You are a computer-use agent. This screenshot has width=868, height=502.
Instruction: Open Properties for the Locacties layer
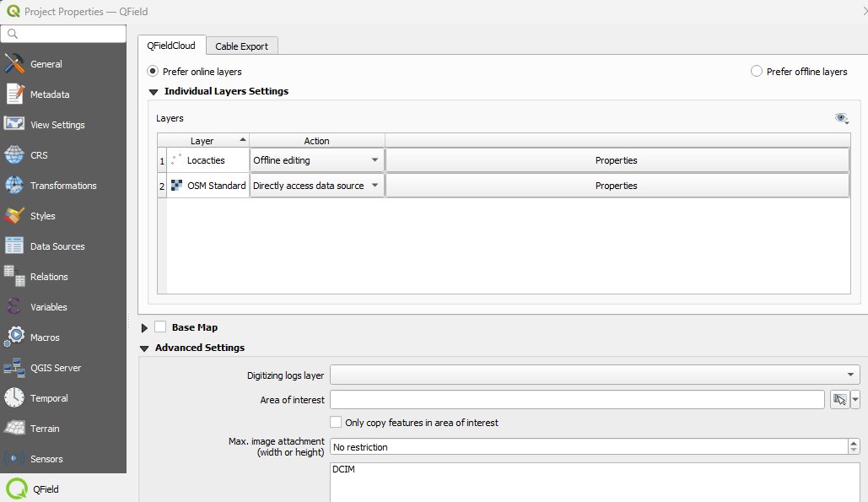(x=617, y=160)
